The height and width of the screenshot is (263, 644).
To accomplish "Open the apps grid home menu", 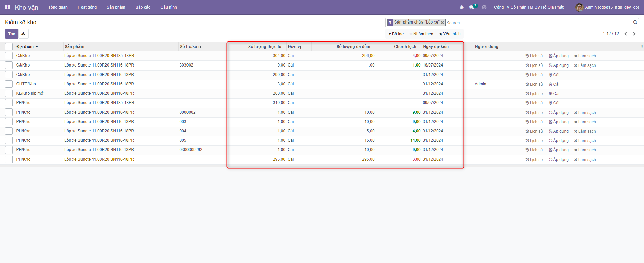I will (x=7, y=7).
